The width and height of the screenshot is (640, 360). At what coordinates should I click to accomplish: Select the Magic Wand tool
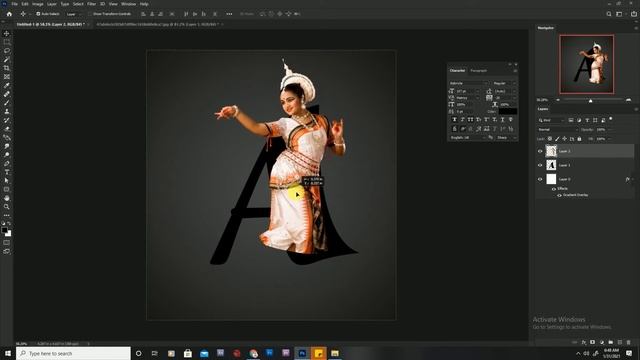click(x=7, y=60)
